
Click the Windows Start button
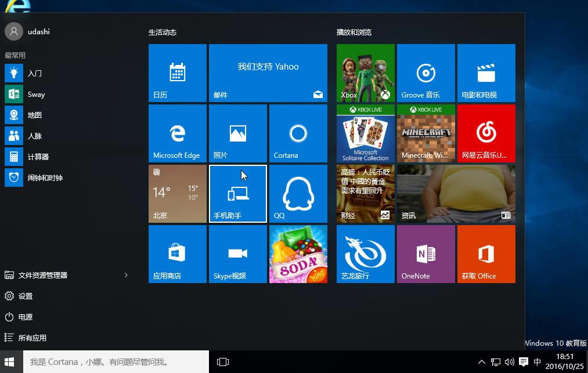coord(9,362)
